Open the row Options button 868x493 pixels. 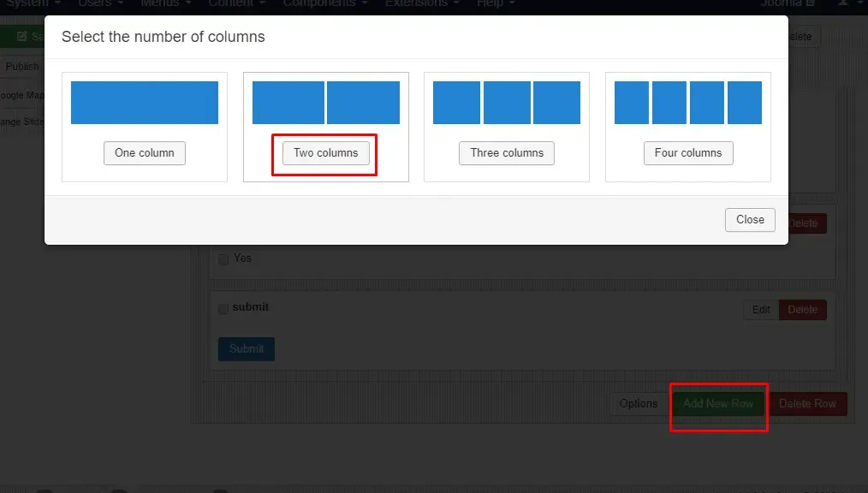tap(639, 403)
